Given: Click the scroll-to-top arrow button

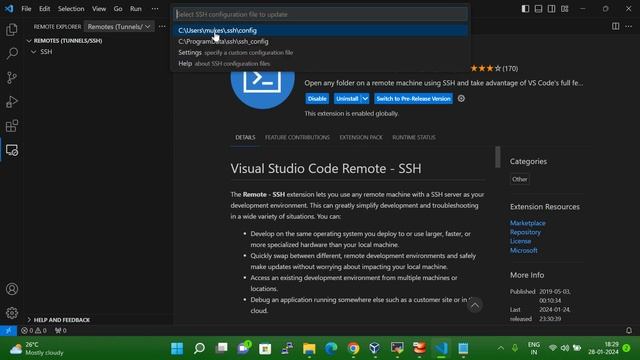Looking at the screenshot, I should tap(475, 305).
